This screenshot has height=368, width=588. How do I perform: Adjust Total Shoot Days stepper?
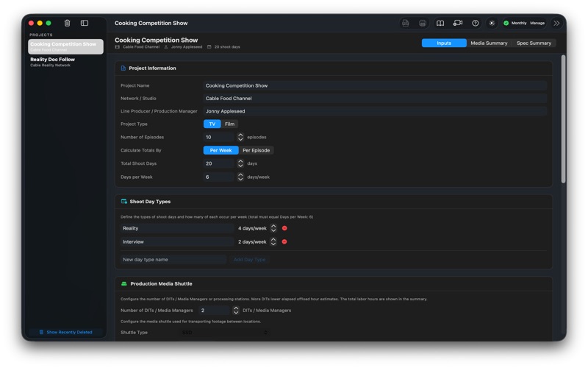click(240, 163)
